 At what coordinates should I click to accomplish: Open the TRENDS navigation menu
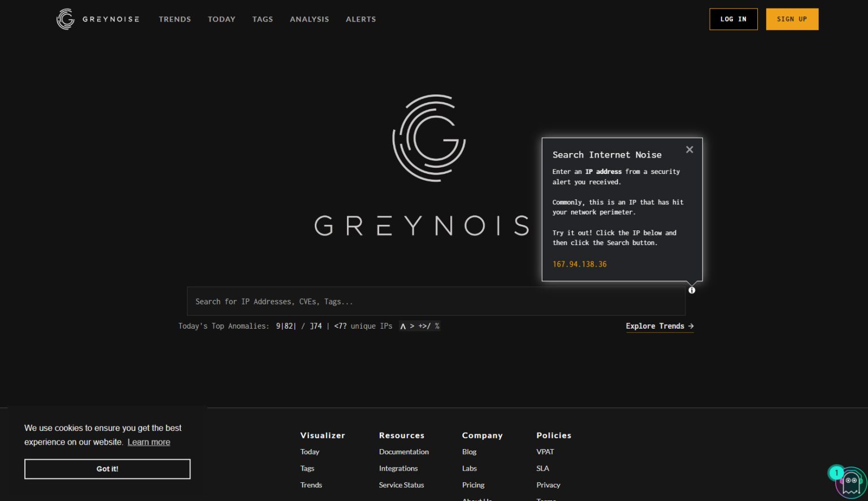175,19
